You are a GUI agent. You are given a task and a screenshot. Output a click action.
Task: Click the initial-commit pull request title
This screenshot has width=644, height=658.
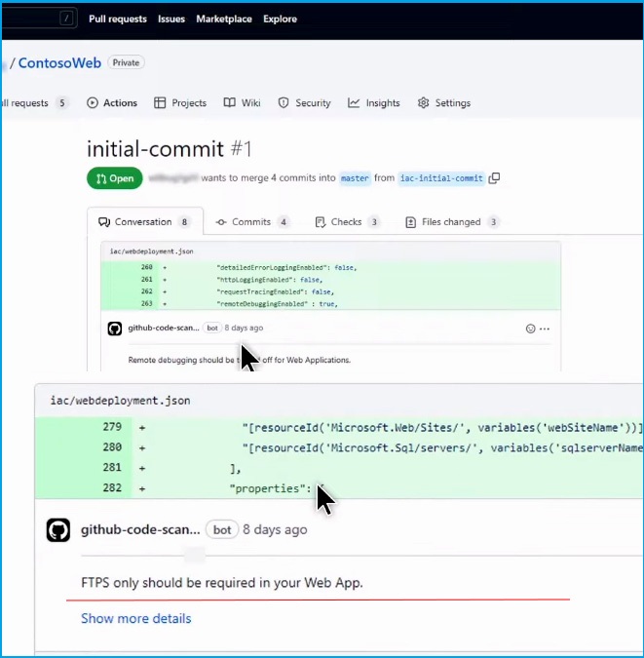[155, 149]
